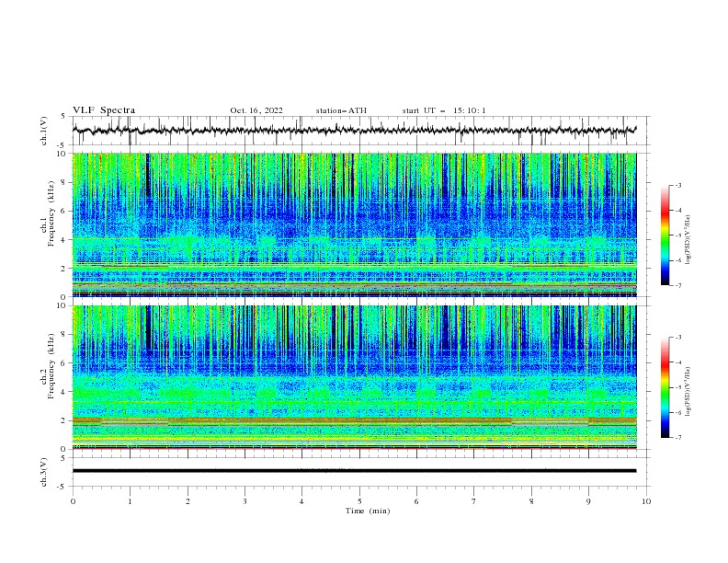This screenshot has height=563, width=728.
Task: Click the ch.1 "Frequency (kHz)" axis label
Action: [x=51, y=213]
